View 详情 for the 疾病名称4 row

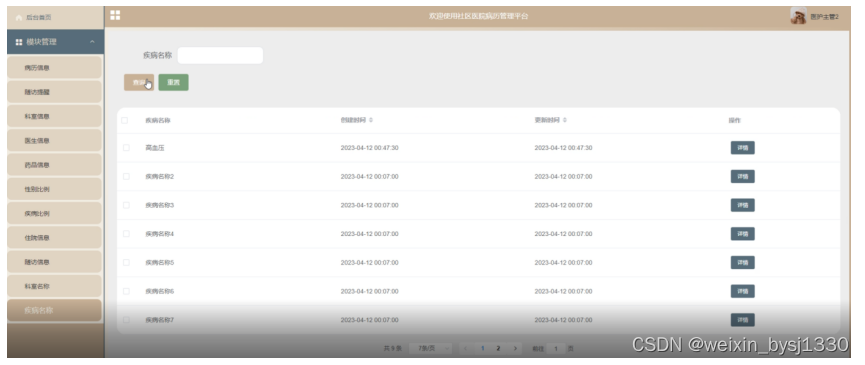(743, 234)
